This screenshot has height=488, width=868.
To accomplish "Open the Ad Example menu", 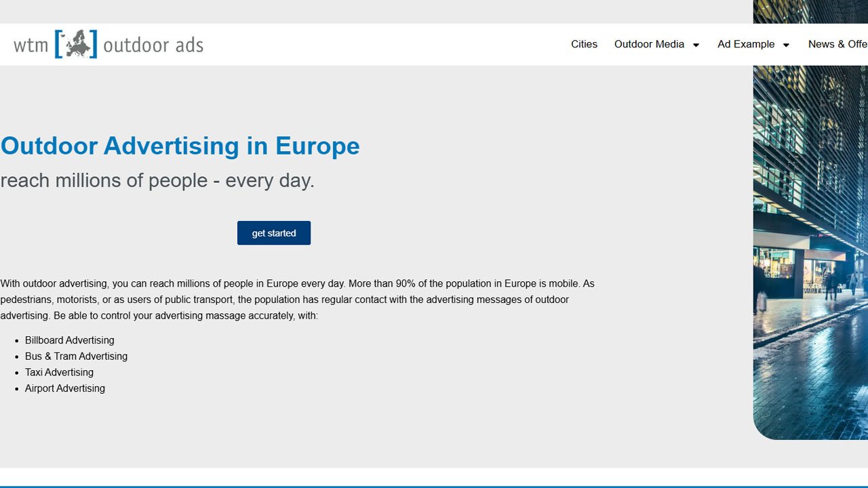I will point(746,44).
